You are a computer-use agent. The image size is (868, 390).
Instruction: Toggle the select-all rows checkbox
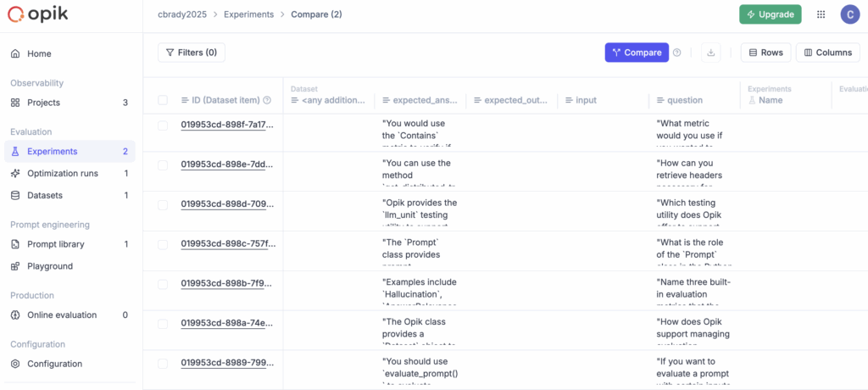pos(163,100)
